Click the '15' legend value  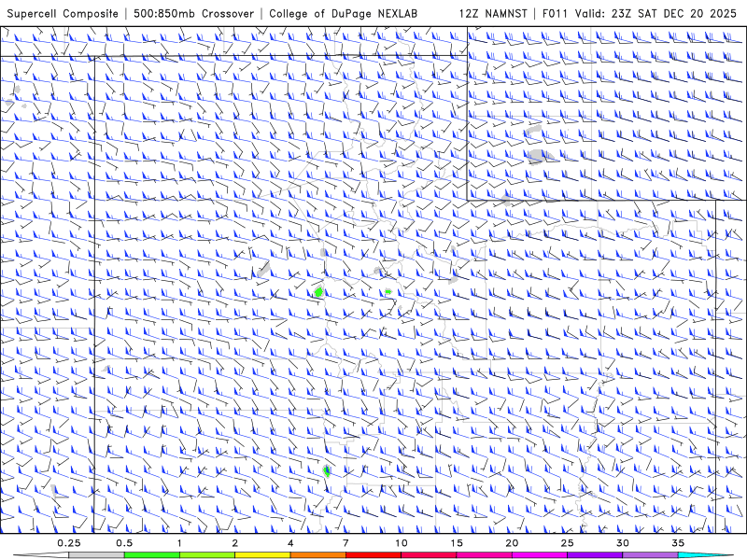coord(457,543)
